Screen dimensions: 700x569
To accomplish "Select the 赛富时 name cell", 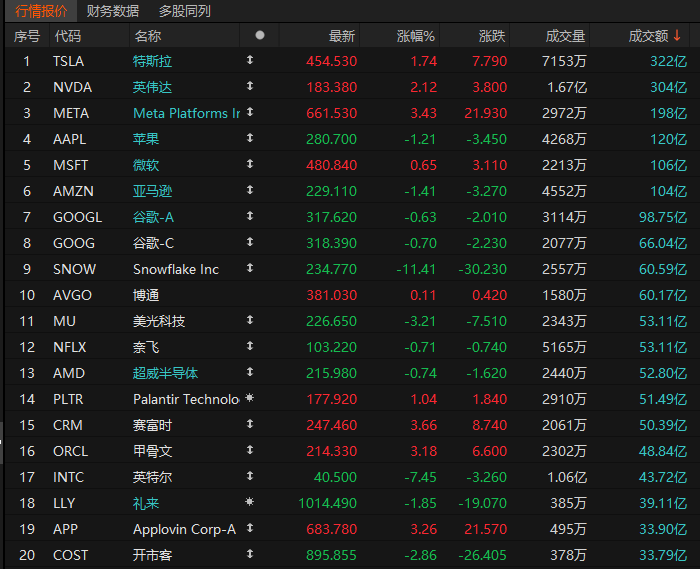I will click(x=152, y=425).
